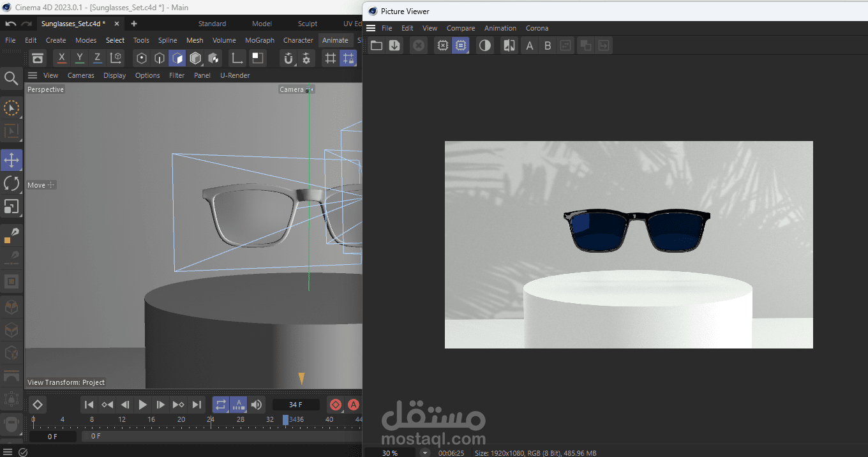Select the Move tool in the left palette
The image size is (868, 457).
click(x=11, y=160)
